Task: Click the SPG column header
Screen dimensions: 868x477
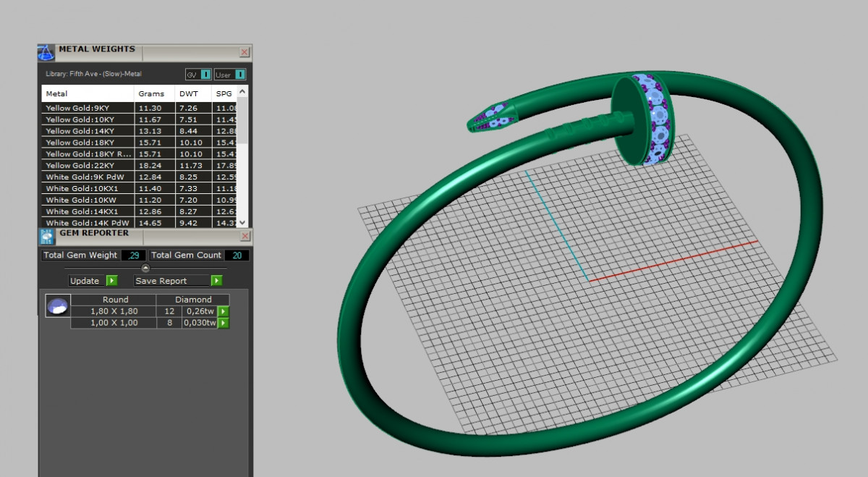Action: [x=224, y=93]
